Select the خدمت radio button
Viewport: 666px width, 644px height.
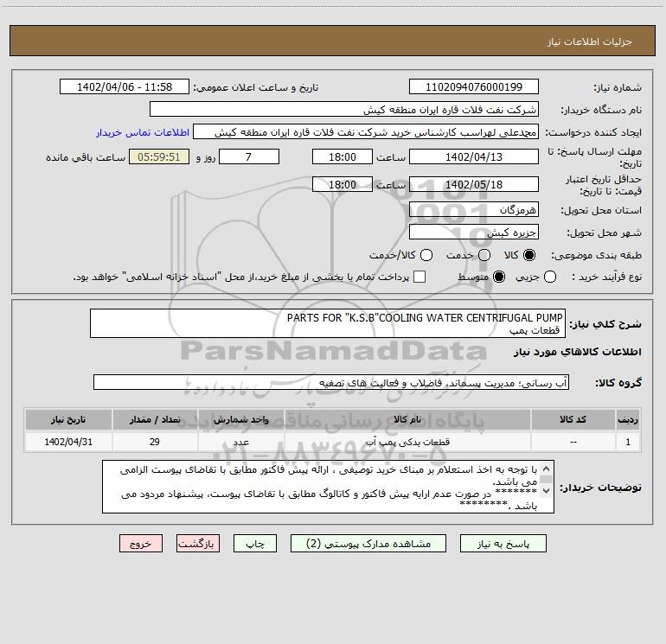(484, 255)
